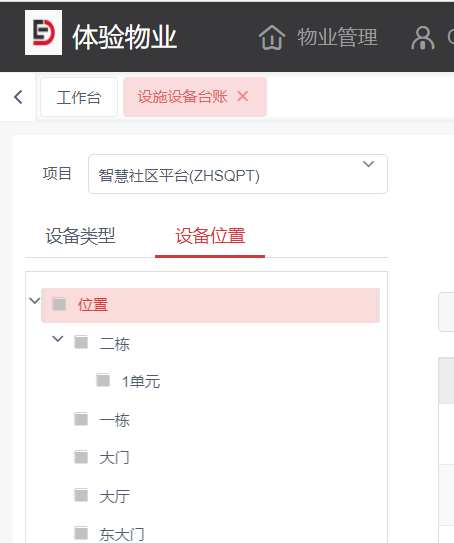Click the icon beside 东大门 node
The width and height of the screenshot is (454, 543).
click(81, 533)
